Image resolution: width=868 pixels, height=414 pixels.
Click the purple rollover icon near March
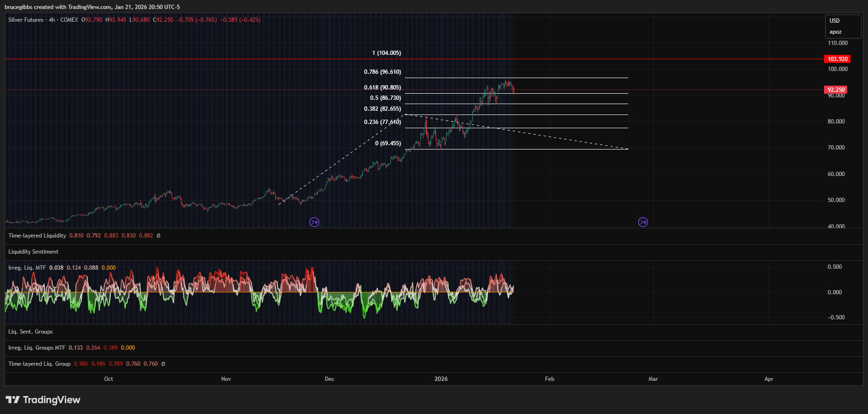point(643,222)
